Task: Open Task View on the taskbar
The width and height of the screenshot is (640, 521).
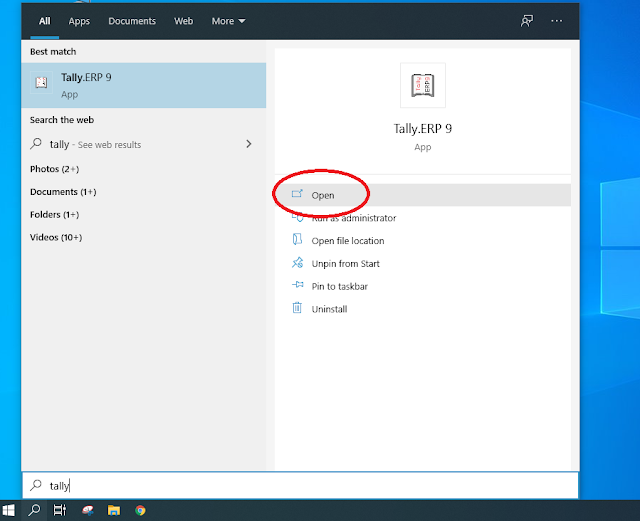Action: point(60,510)
